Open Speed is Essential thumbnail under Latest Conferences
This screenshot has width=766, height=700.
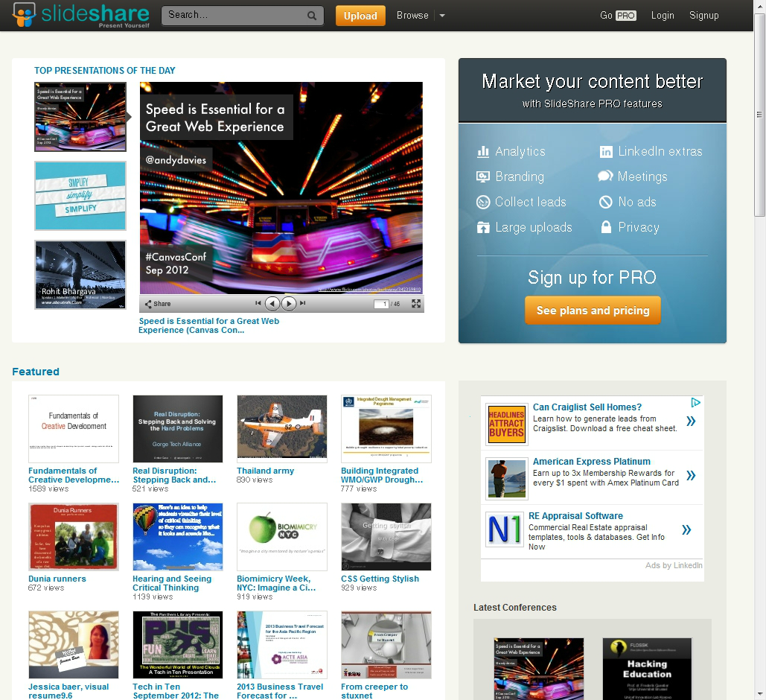point(539,669)
